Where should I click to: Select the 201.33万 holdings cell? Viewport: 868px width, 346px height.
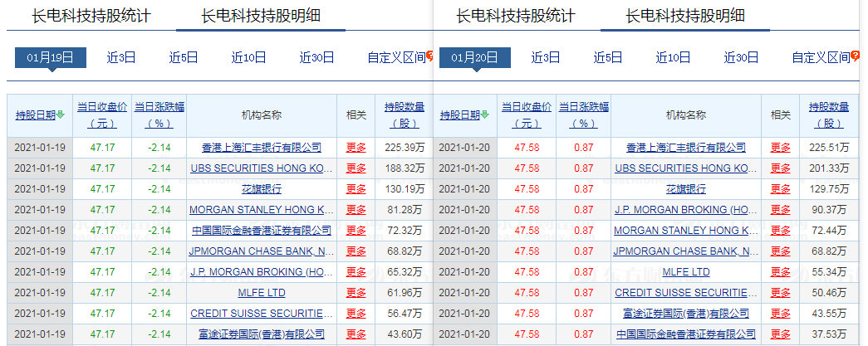click(829, 168)
